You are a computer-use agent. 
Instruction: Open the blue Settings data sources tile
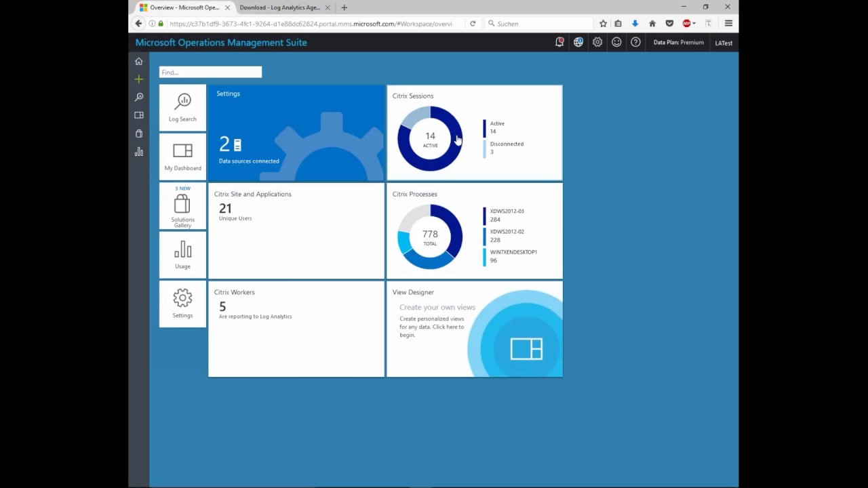tap(296, 133)
